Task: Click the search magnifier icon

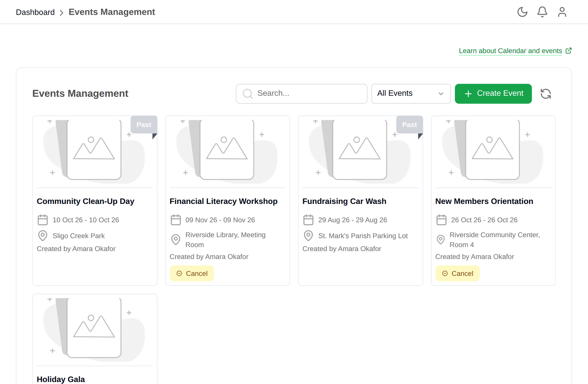Action: tap(248, 94)
